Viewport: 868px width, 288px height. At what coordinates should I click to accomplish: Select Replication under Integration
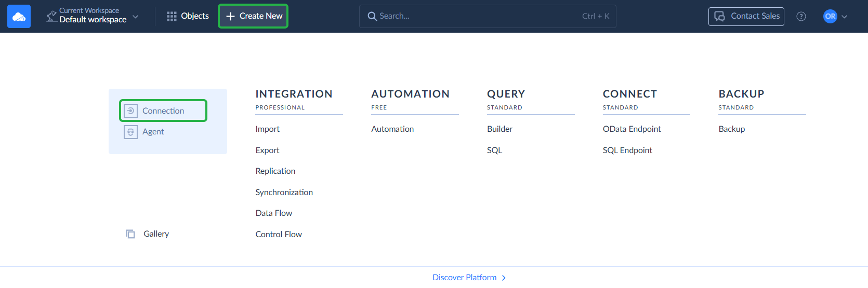click(275, 171)
